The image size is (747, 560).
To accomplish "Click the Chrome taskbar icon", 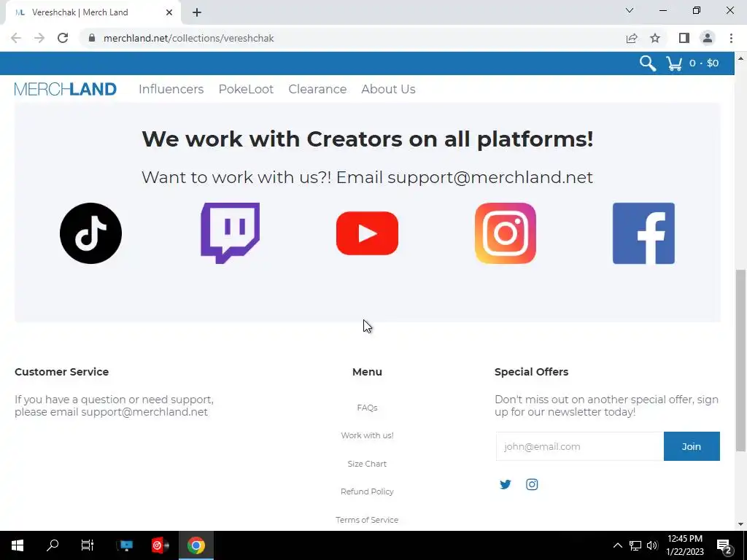I will [x=196, y=545].
